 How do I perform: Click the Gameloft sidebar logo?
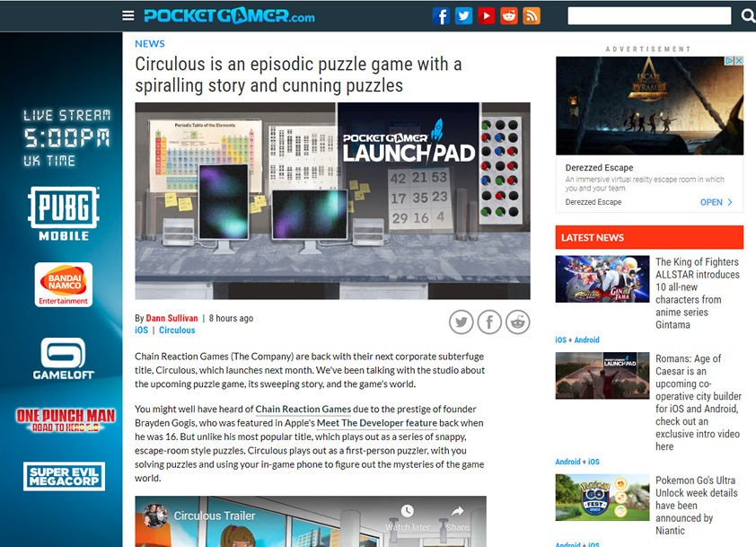pos(63,358)
